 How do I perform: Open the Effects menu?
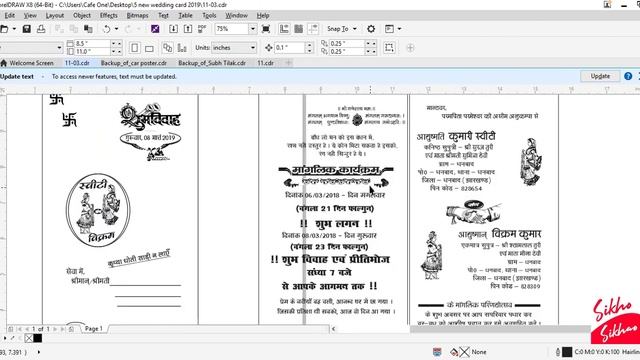109,16
